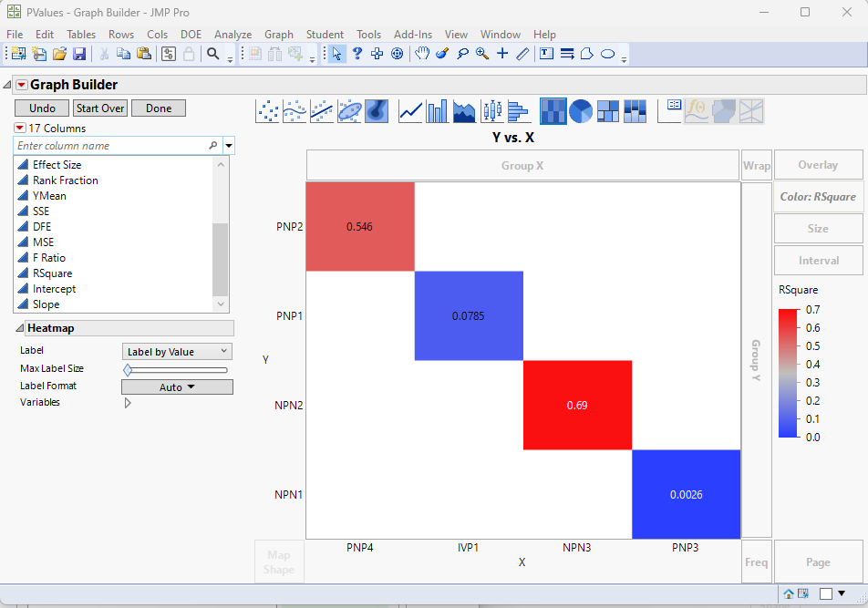The image size is (868, 608).
Task: Choose the Line graph element
Action: coord(410,111)
